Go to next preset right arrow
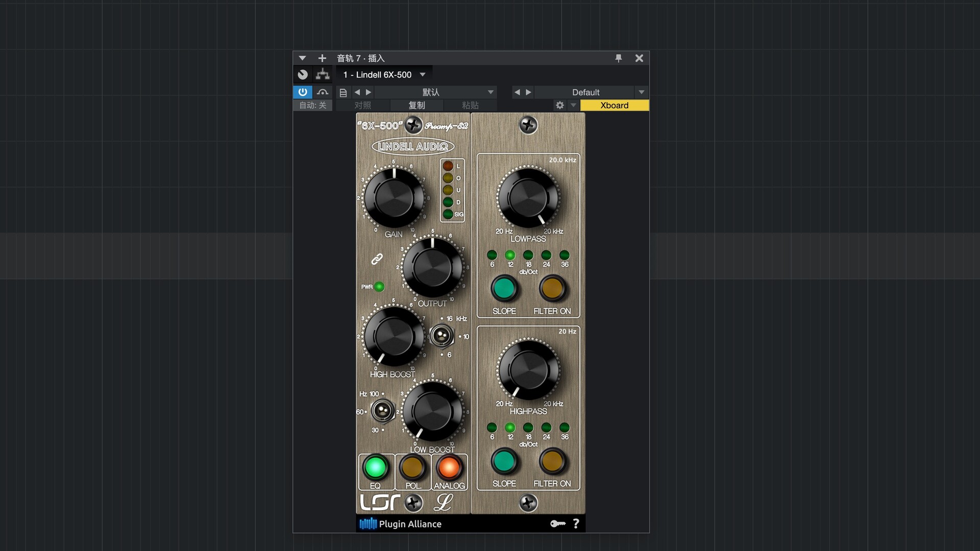 pos(369,92)
